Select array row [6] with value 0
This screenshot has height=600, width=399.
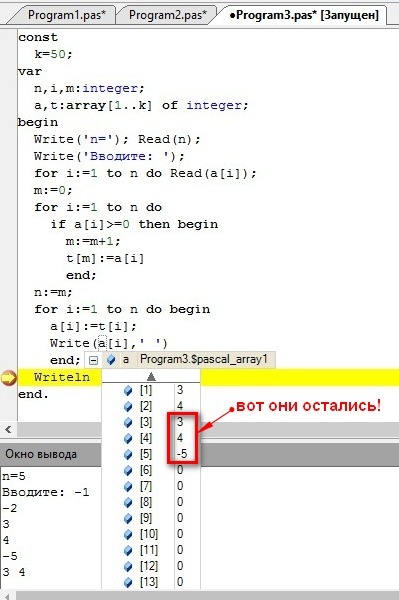(x=151, y=470)
